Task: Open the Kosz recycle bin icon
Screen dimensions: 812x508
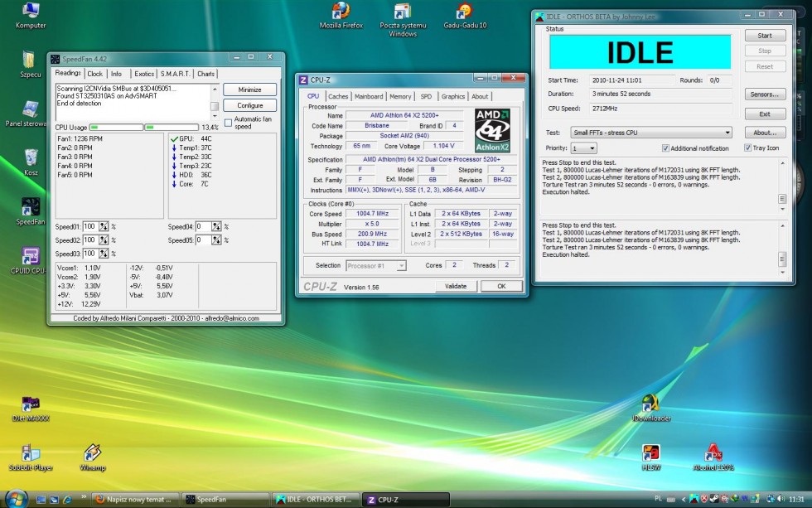Action: 31,158
